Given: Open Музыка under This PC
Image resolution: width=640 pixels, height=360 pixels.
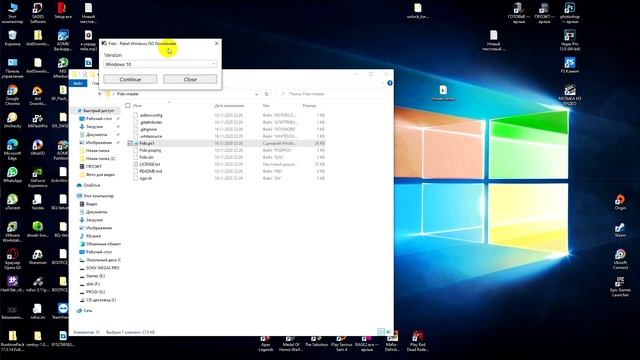Looking at the screenshot, I should (x=93, y=236).
